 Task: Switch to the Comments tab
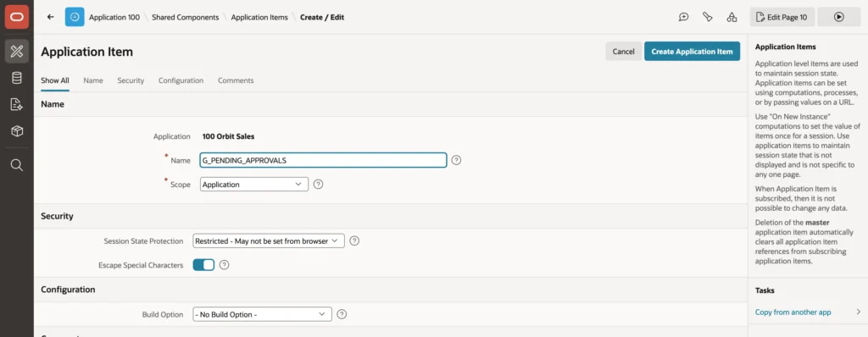click(236, 80)
